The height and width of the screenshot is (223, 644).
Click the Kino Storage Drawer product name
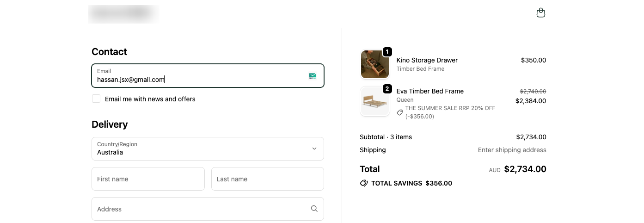pyautogui.click(x=427, y=60)
